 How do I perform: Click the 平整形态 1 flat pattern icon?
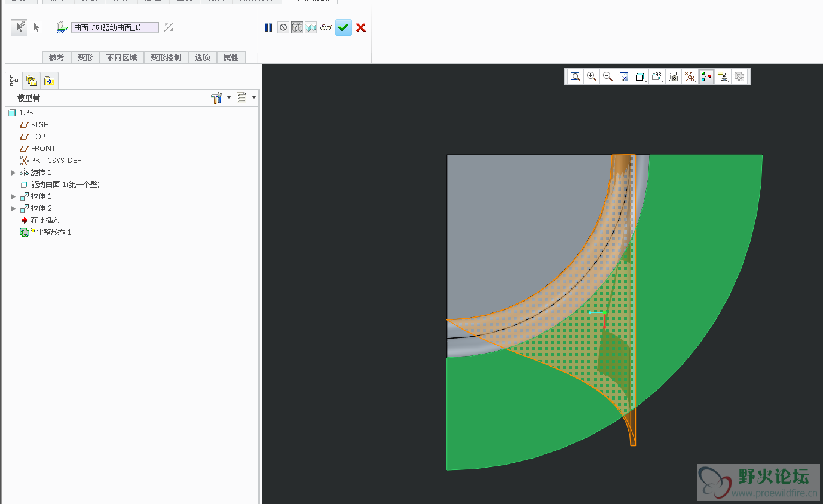[25, 232]
